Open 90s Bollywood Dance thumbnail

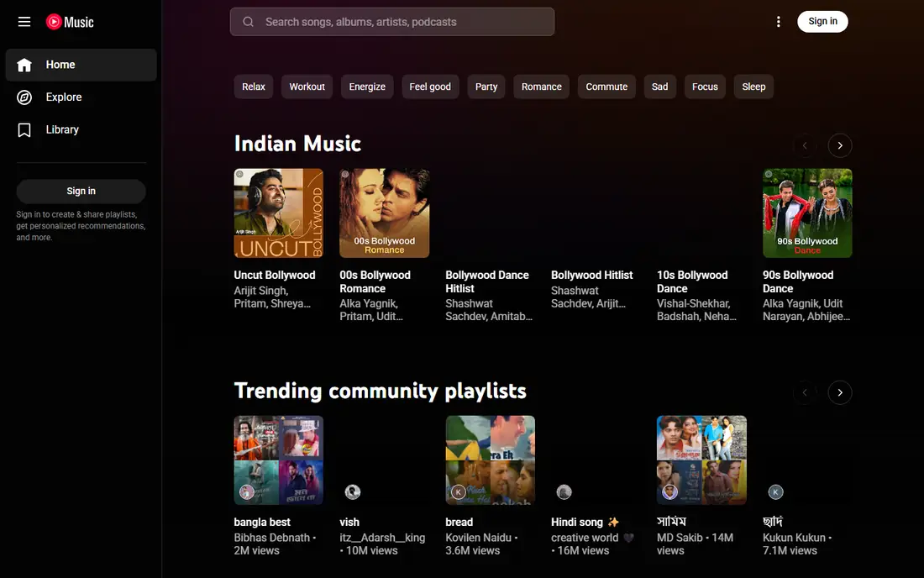tap(807, 213)
